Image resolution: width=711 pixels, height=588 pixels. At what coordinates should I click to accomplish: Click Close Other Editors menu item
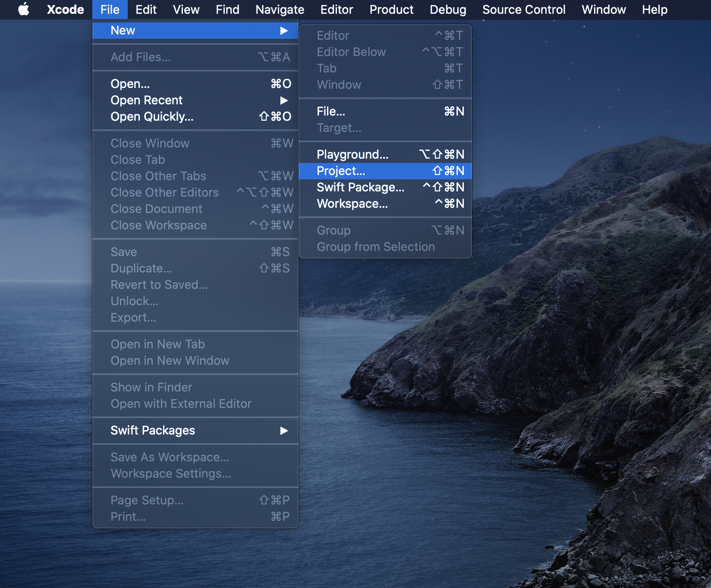[x=195, y=193]
